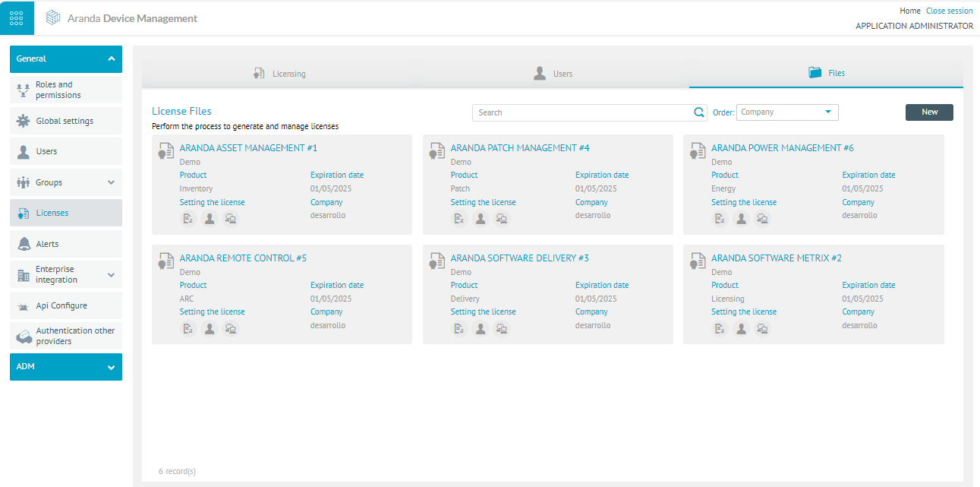Click the '6 record(s)' footer text
The image size is (980, 487).
[177, 471]
